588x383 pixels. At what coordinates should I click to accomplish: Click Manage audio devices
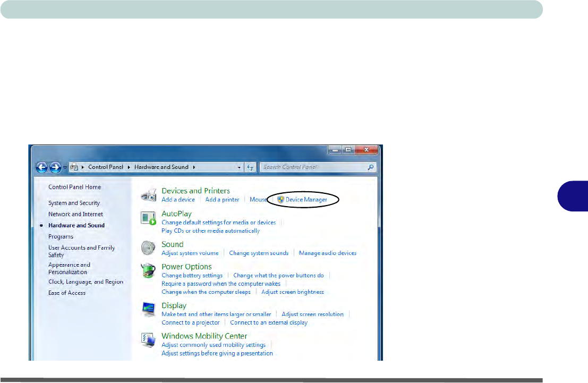point(328,253)
